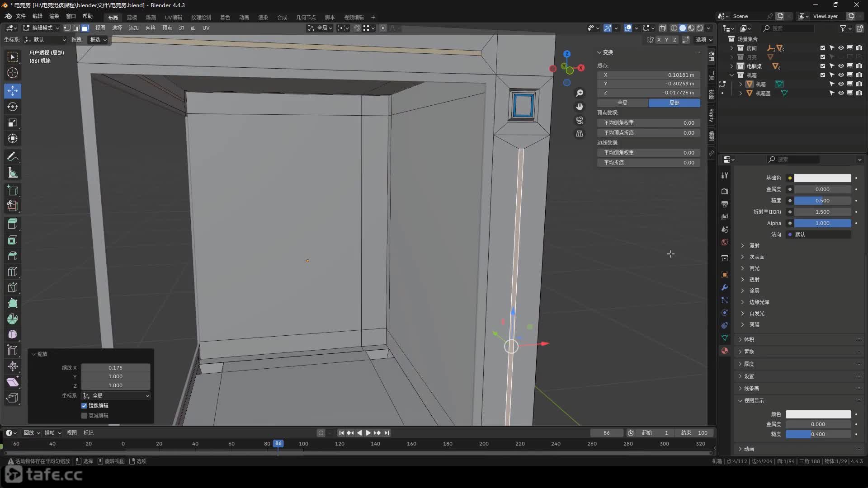Hide the 电脑桌 collection with the eye icon
This screenshot has height=488, width=868.
click(841, 66)
